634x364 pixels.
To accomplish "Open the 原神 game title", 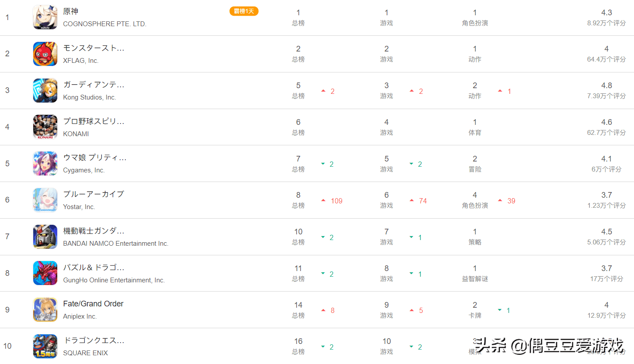I will click(71, 11).
